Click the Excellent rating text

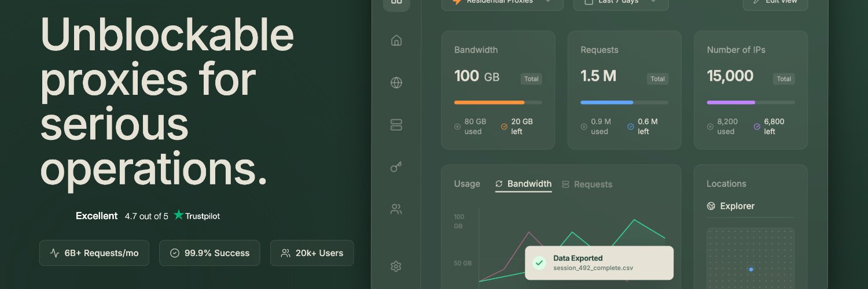(x=97, y=216)
